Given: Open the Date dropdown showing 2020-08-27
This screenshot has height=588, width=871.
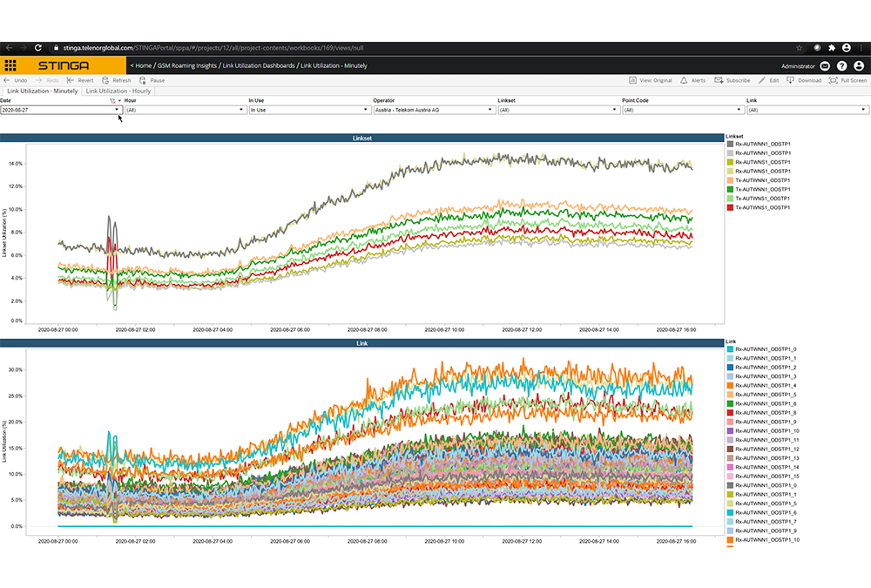Looking at the screenshot, I should click(x=61, y=110).
